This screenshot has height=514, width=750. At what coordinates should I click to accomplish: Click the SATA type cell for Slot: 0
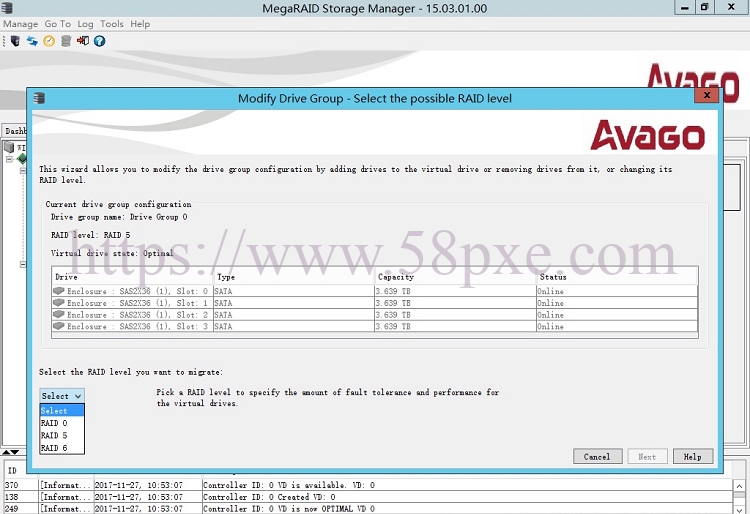pyautogui.click(x=294, y=291)
